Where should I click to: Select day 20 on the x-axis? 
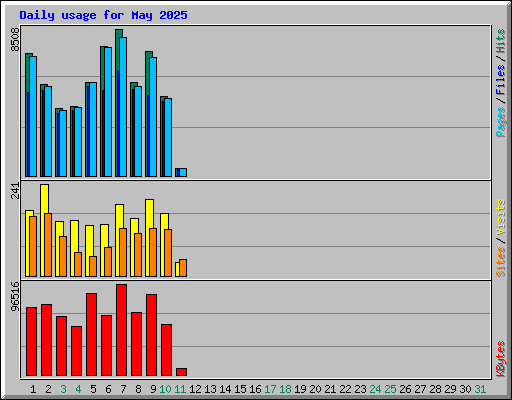[316, 389]
